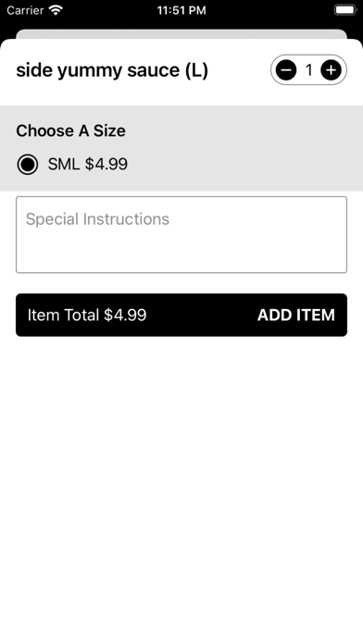Click the quantity value 1 in stepper
The height and width of the screenshot is (644, 363).
click(308, 70)
